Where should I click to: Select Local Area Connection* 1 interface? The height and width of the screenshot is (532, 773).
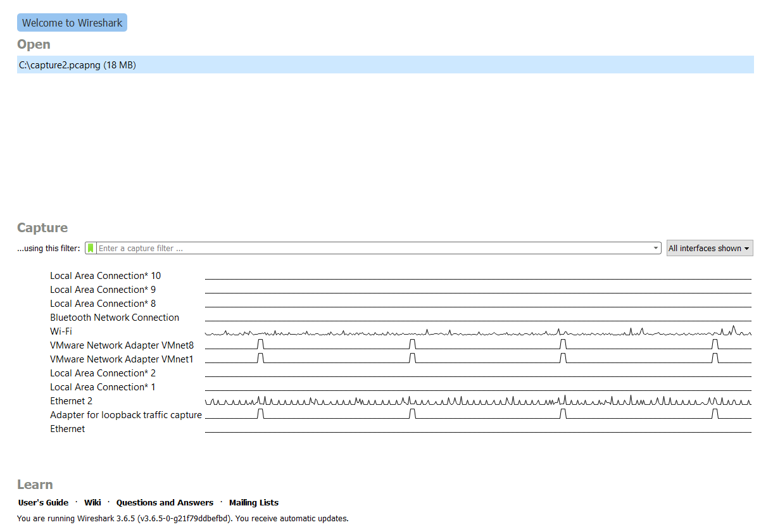[x=103, y=387]
